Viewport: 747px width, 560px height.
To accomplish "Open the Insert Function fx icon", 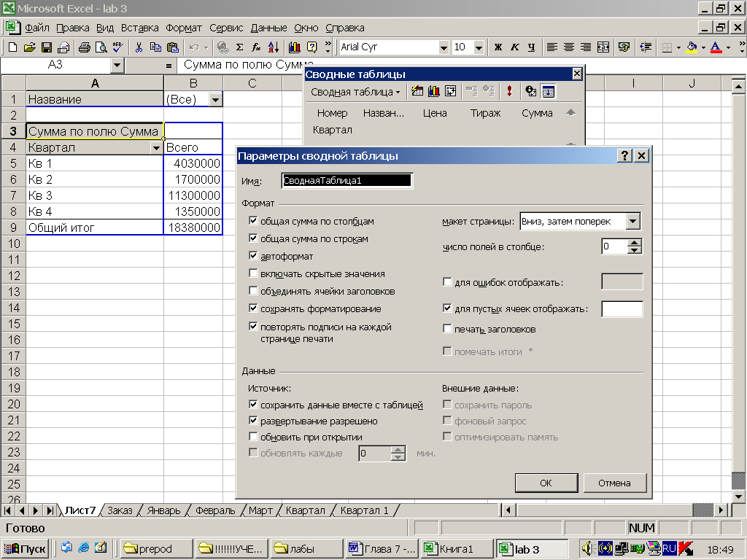I will [x=256, y=47].
